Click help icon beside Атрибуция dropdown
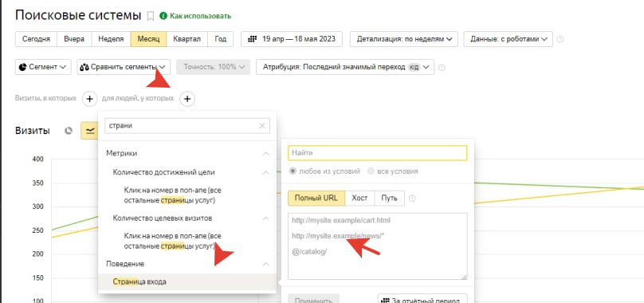644x303 pixels. click(x=442, y=68)
